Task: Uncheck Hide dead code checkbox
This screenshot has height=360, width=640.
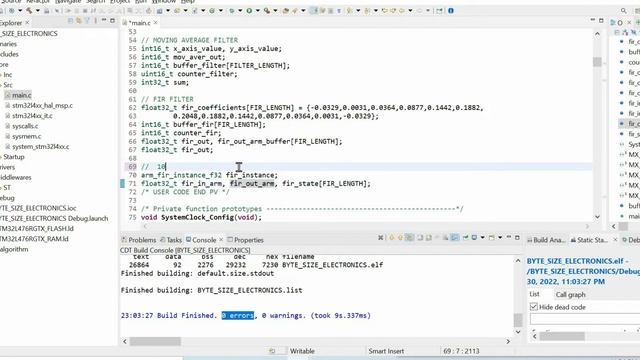Action: pyautogui.click(x=533, y=307)
